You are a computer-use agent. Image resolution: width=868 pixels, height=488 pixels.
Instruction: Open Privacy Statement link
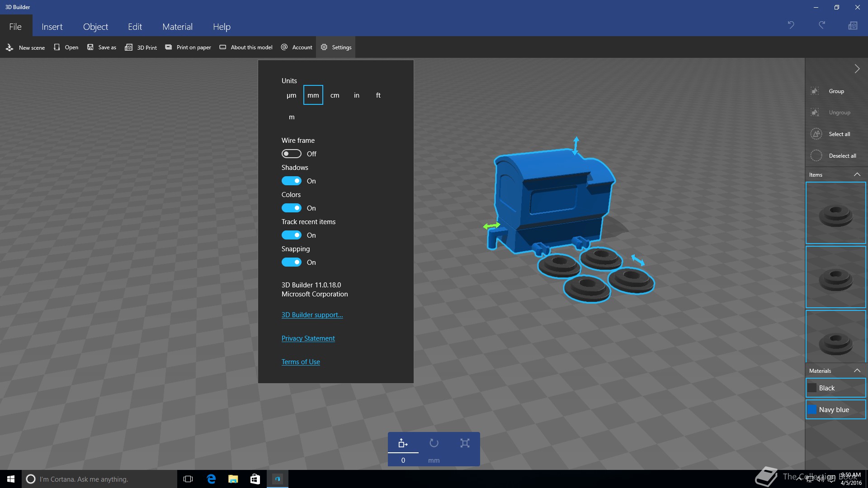[308, 338]
